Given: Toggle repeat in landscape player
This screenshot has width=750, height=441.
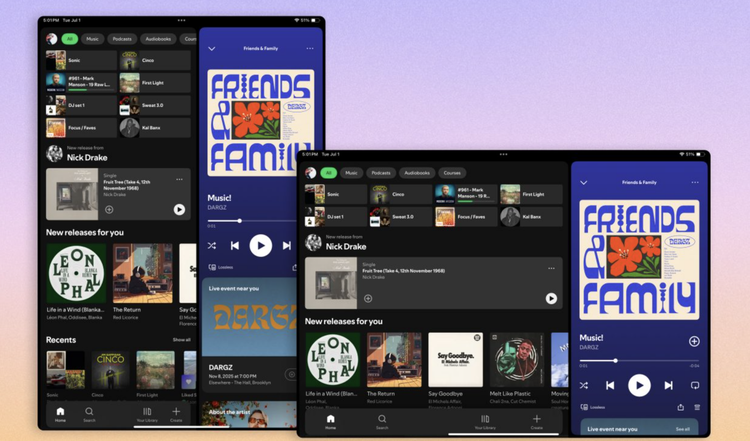Looking at the screenshot, I should pyautogui.click(x=695, y=385).
